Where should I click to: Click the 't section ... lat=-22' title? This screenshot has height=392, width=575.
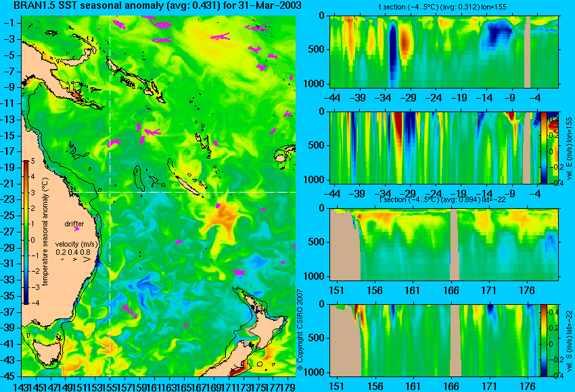(x=444, y=199)
